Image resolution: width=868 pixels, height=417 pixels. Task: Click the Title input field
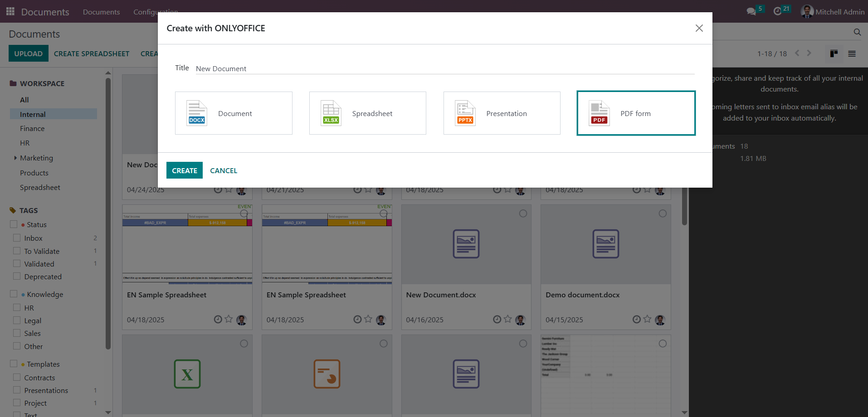(x=445, y=68)
